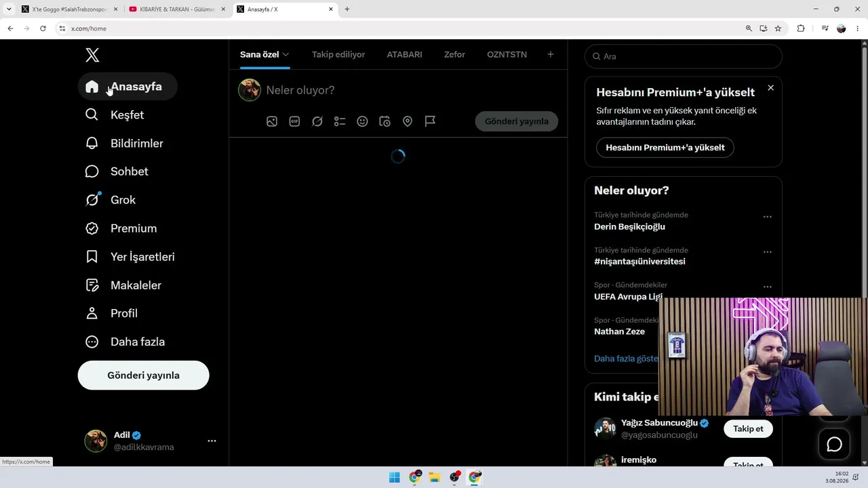Open the Nathan Zeze trend
This screenshot has width=868, height=488.
click(619, 331)
